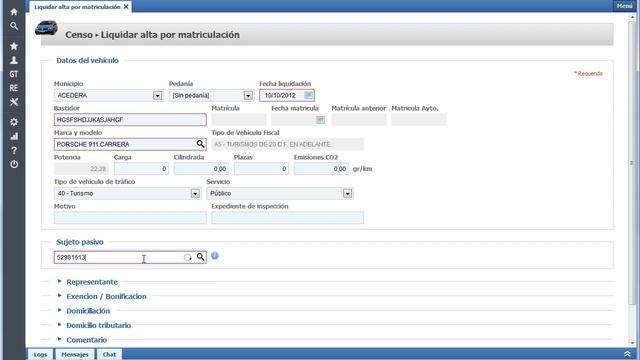Image resolution: width=640 pixels, height=360 pixels.
Task: Open the sidebar search magnifier
Action: (14, 26)
